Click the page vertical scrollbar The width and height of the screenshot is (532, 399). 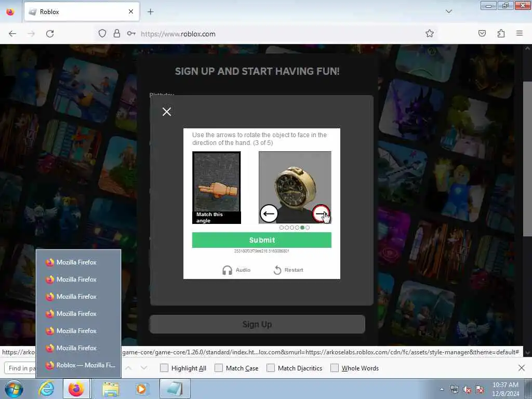(527, 159)
